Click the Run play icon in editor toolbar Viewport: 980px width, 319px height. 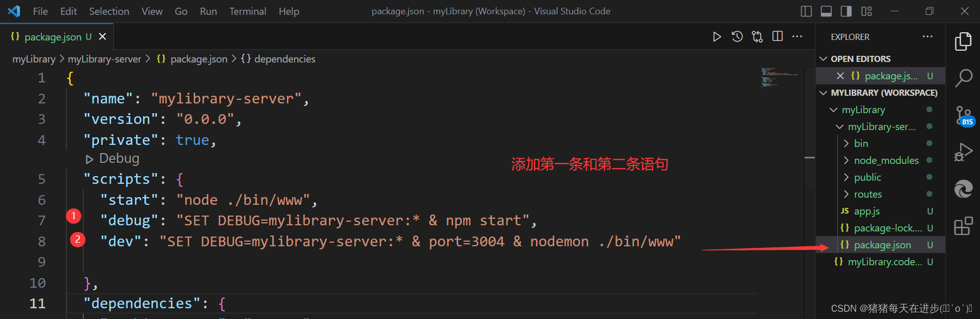click(717, 37)
